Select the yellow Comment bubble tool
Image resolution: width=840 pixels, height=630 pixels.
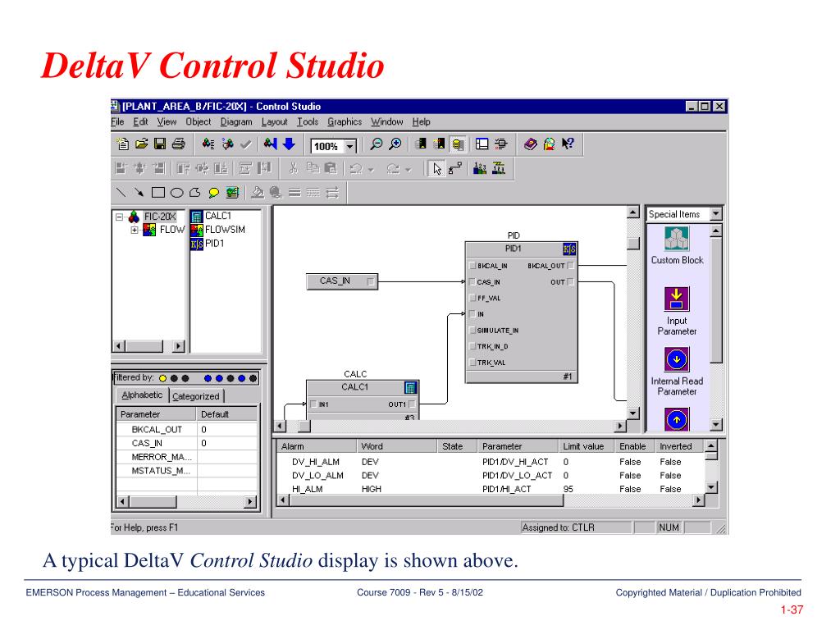[214, 193]
